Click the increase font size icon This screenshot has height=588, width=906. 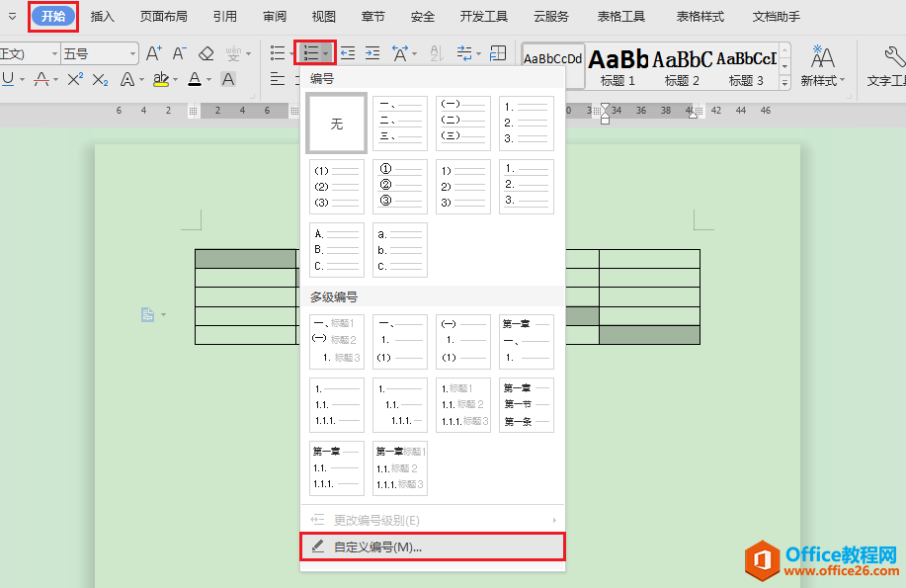154,53
